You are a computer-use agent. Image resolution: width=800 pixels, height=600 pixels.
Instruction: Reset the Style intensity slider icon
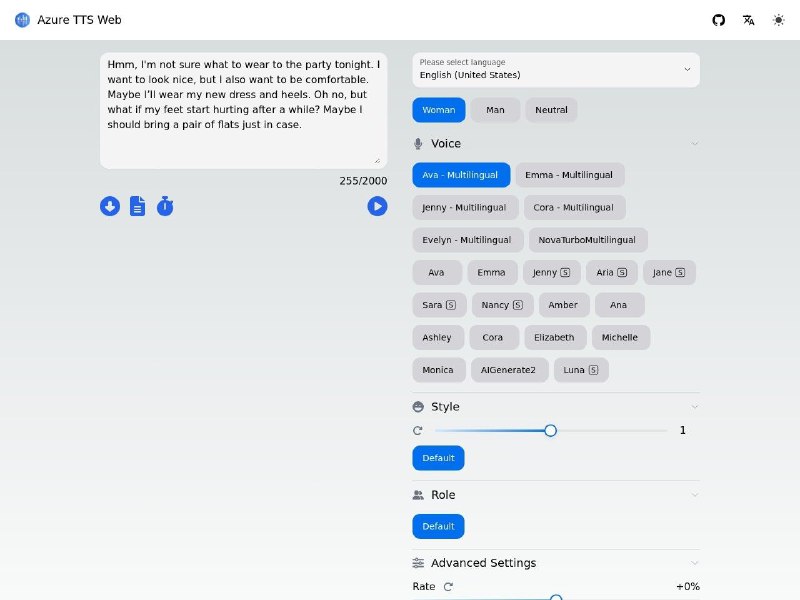click(x=417, y=431)
